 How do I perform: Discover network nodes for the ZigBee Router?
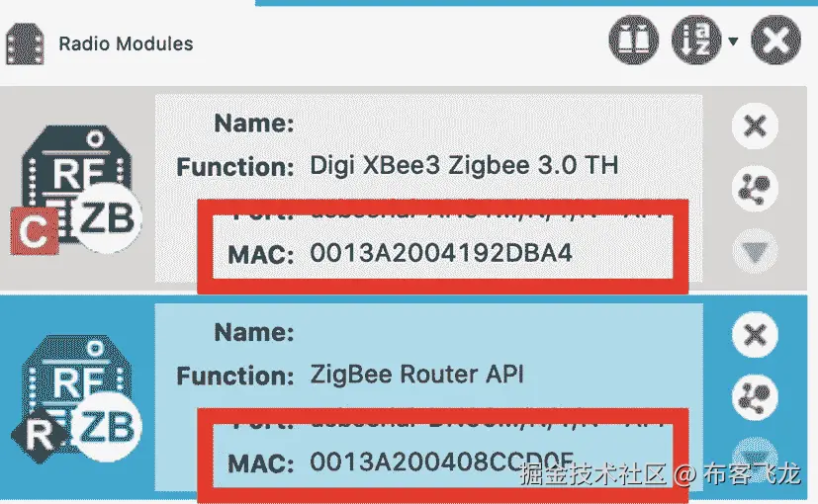pos(755,397)
